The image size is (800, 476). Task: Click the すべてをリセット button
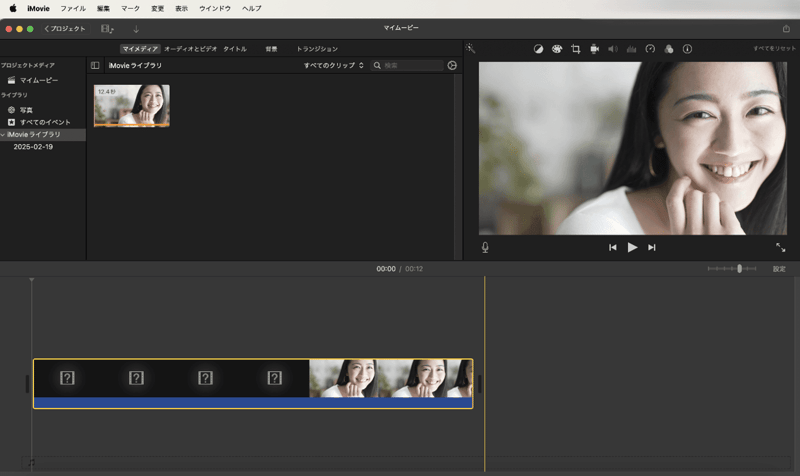click(x=773, y=49)
